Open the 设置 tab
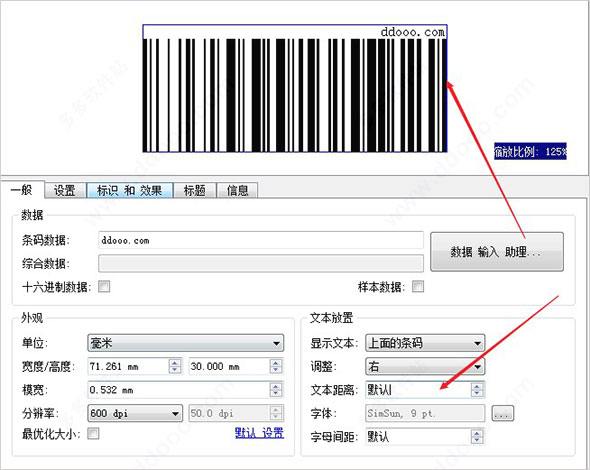Viewport: 590px width, 470px height. click(x=65, y=190)
